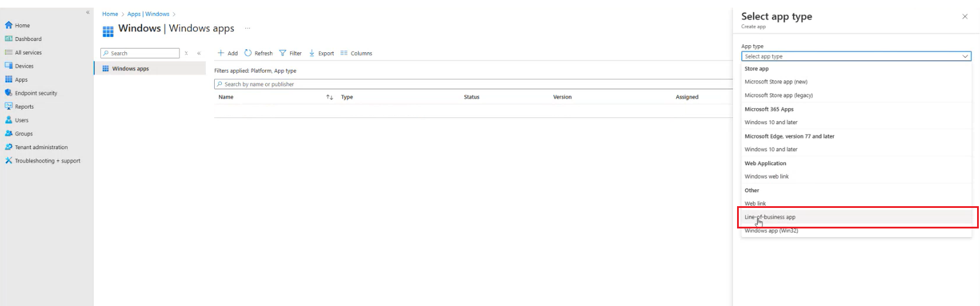Close the Select app type panel
This screenshot has width=980, height=306.
click(x=965, y=16)
